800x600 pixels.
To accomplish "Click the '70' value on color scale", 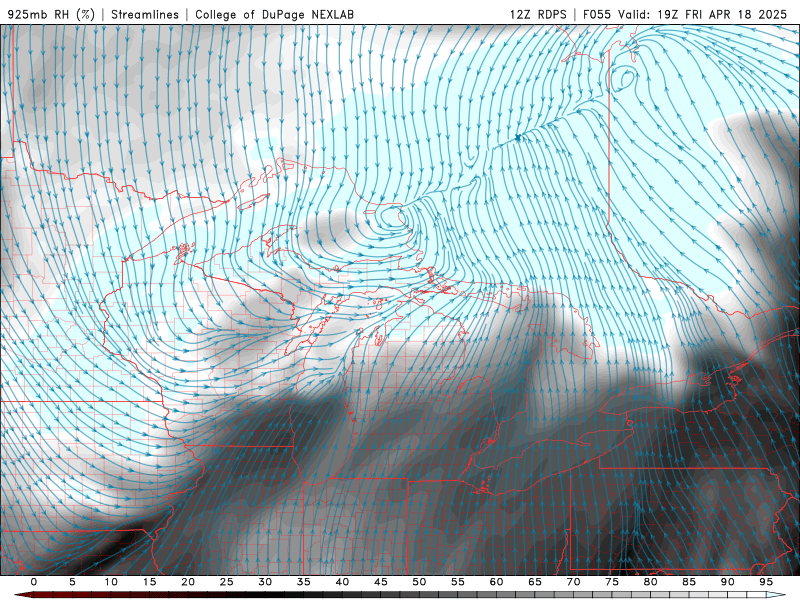I will point(573,582).
